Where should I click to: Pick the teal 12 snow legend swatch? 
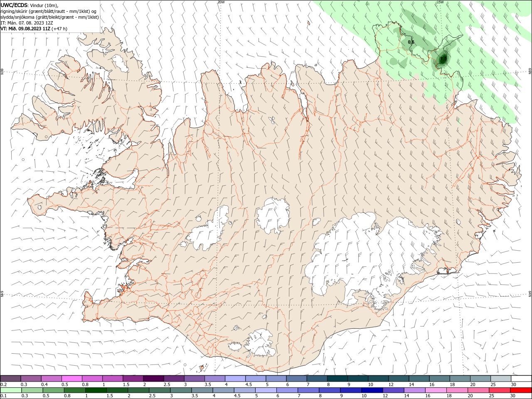coord(399,378)
